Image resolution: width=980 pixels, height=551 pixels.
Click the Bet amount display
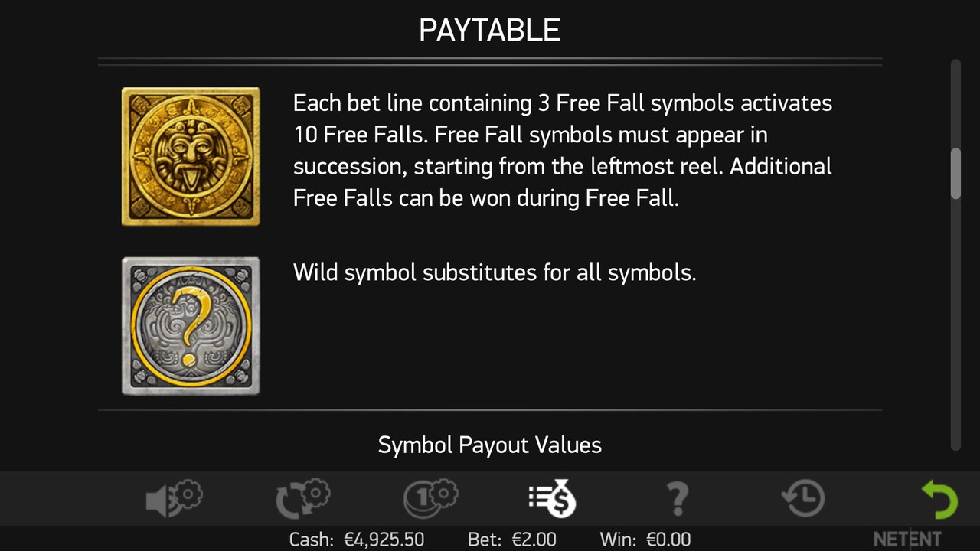tap(511, 540)
